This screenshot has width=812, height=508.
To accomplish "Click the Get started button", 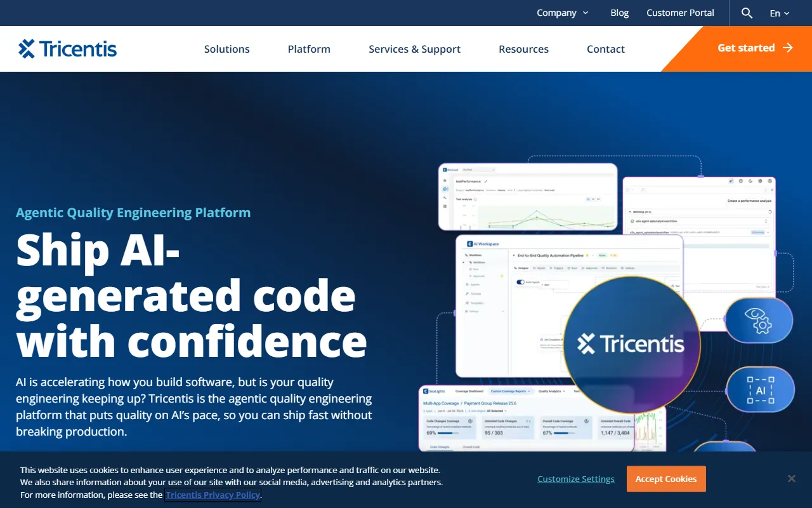I will pyautogui.click(x=746, y=48).
